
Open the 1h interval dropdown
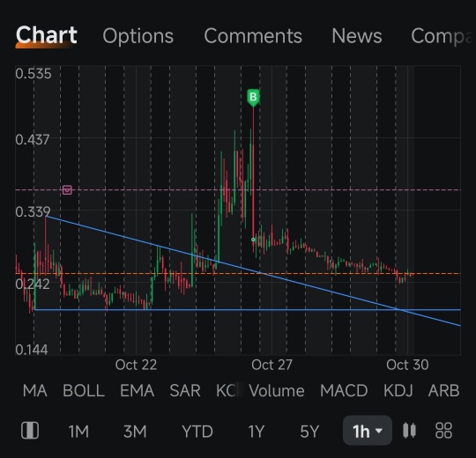point(368,431)
